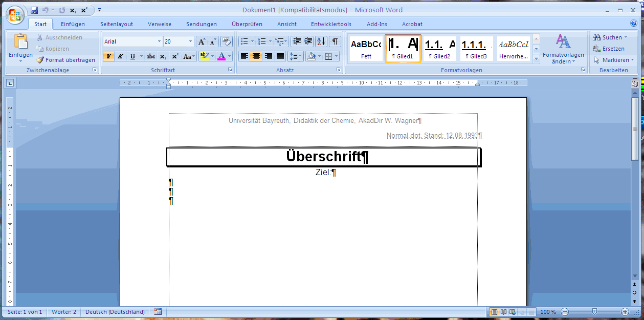Click the Office button logo
The image size is (644, 320).
[14, 15]
